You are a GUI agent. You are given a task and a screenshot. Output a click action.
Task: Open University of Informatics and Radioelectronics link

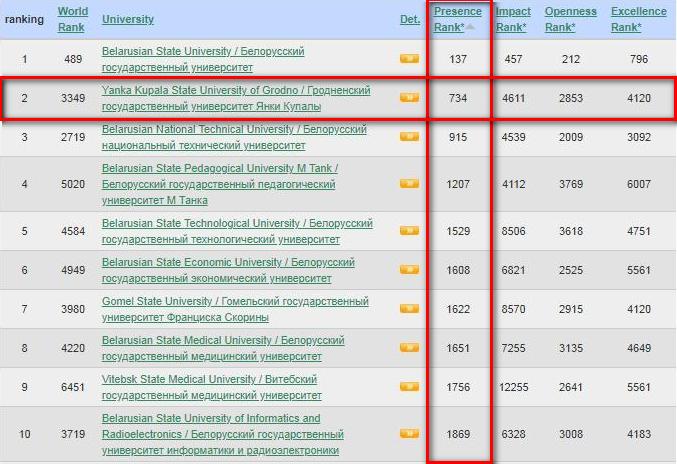pyautogui.click(x=223, y=434)
